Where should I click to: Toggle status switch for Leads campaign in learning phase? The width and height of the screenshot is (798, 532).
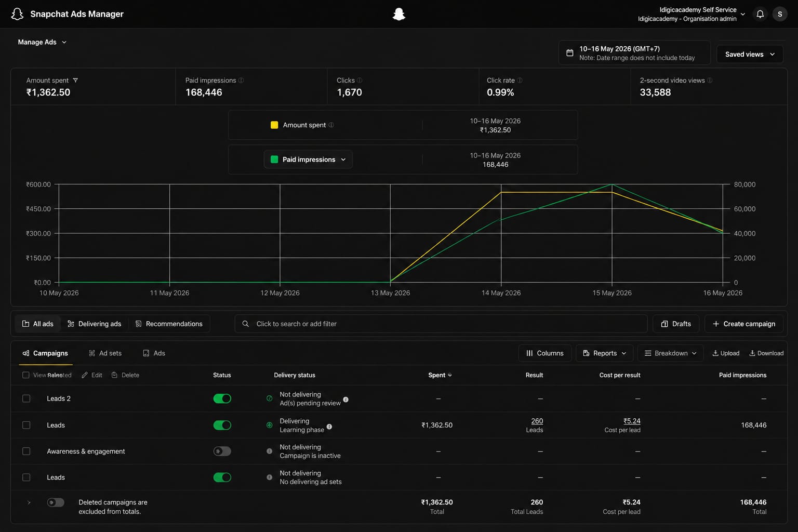(222, 425)
